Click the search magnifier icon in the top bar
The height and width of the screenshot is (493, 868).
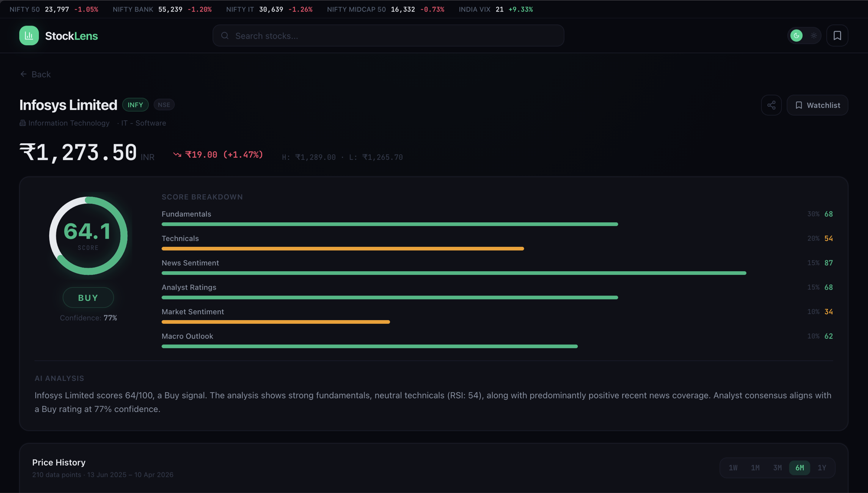[x=225, y=36]
